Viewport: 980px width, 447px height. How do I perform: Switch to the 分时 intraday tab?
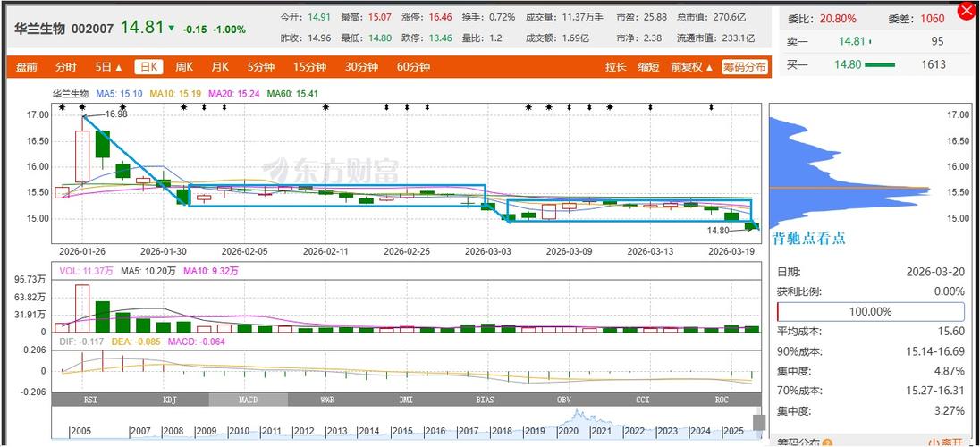tap(65, 67)
